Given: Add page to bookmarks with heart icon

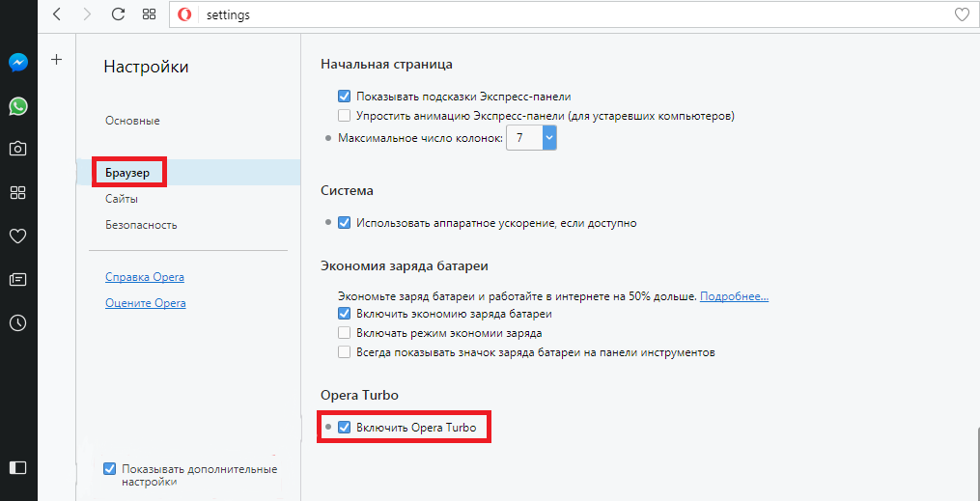Looking at the screenshot, I should (961, 14).
